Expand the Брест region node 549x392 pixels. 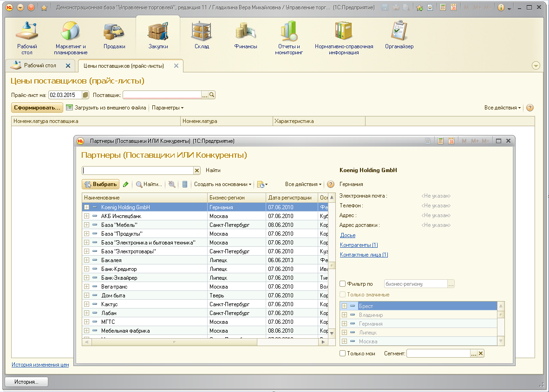pos(345,306)
